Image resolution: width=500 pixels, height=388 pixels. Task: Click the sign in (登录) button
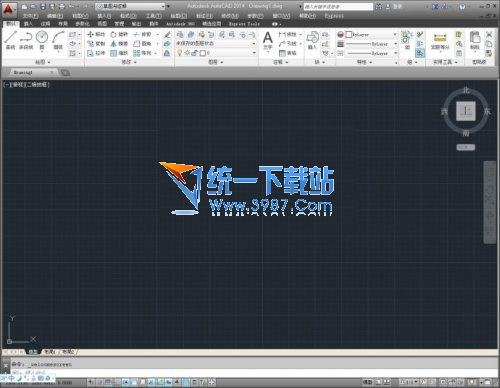[394, 6]
